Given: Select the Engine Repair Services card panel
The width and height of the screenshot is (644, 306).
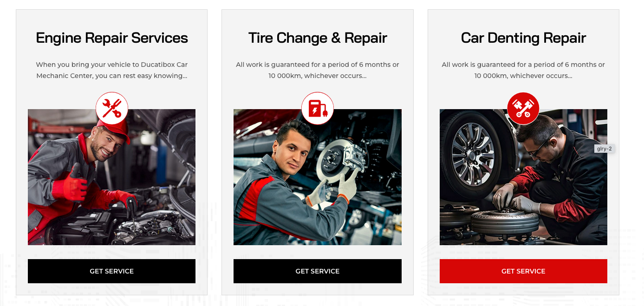Looking at the screenshot, I should tap(111, 152).
